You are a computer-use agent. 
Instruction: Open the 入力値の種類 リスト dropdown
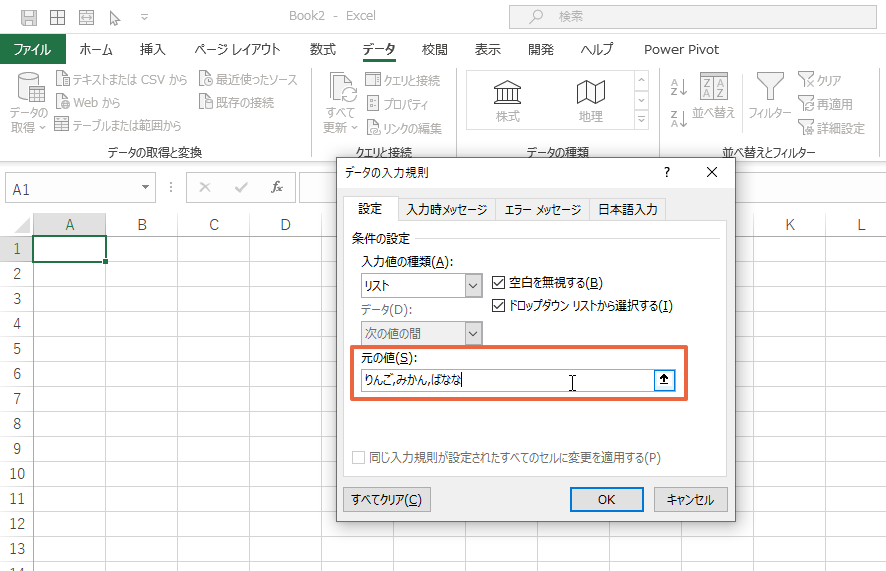(474, 286)
